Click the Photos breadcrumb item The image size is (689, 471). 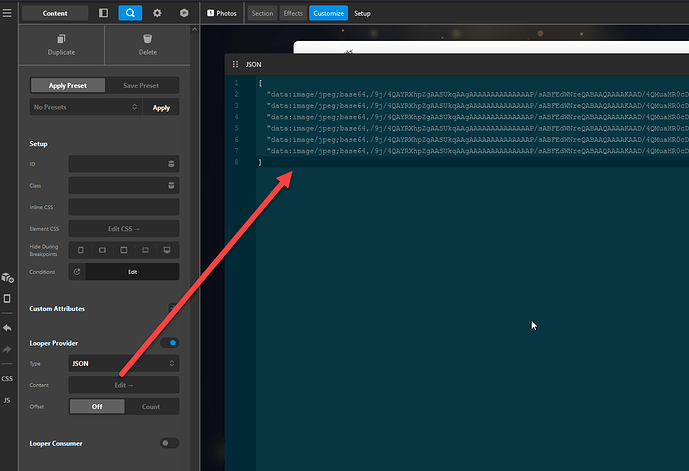click(x=222, y=13)
